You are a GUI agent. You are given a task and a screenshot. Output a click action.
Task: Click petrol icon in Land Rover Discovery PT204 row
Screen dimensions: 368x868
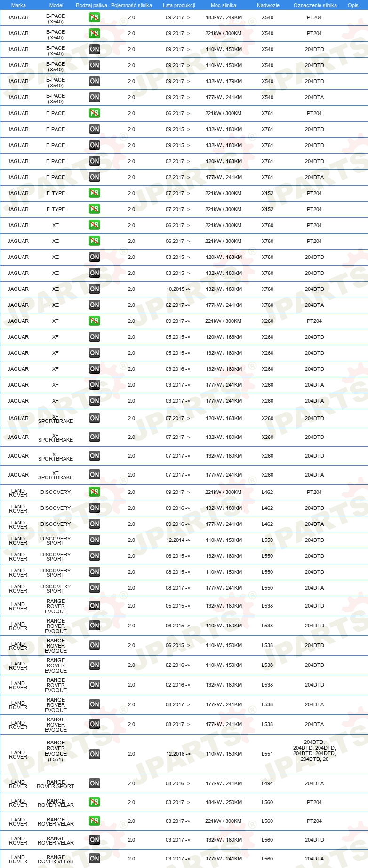(95, 492)
